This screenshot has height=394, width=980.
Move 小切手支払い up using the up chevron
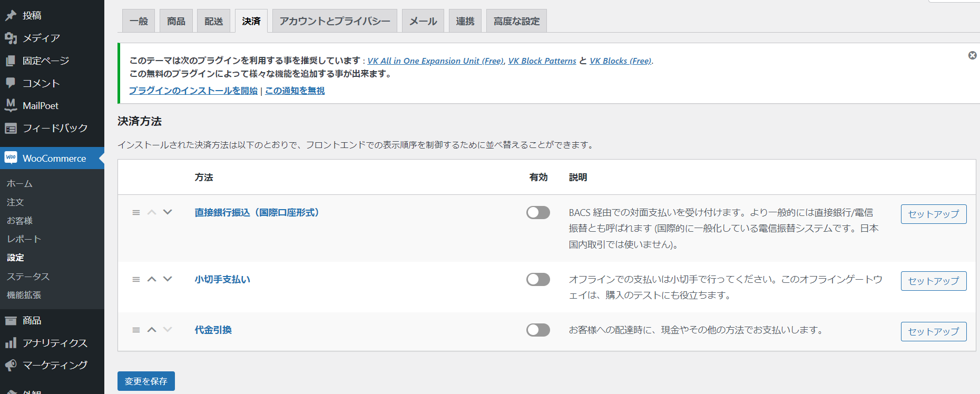pyautogui.click(x=152, y=279)
